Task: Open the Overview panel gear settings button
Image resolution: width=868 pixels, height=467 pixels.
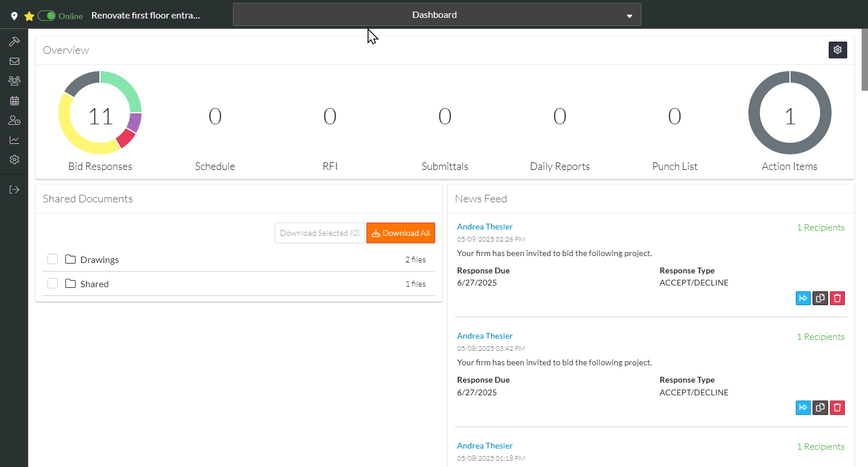Action: point(837,50)
